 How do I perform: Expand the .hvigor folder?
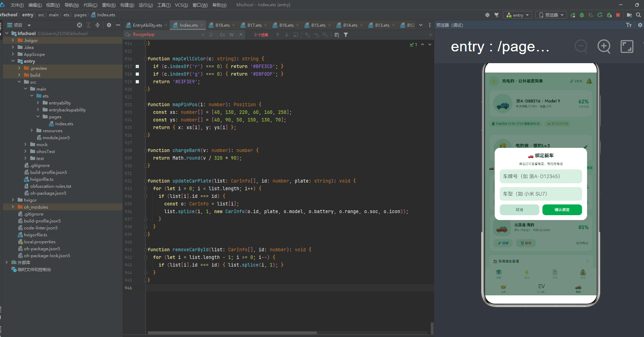pos(13,40)
